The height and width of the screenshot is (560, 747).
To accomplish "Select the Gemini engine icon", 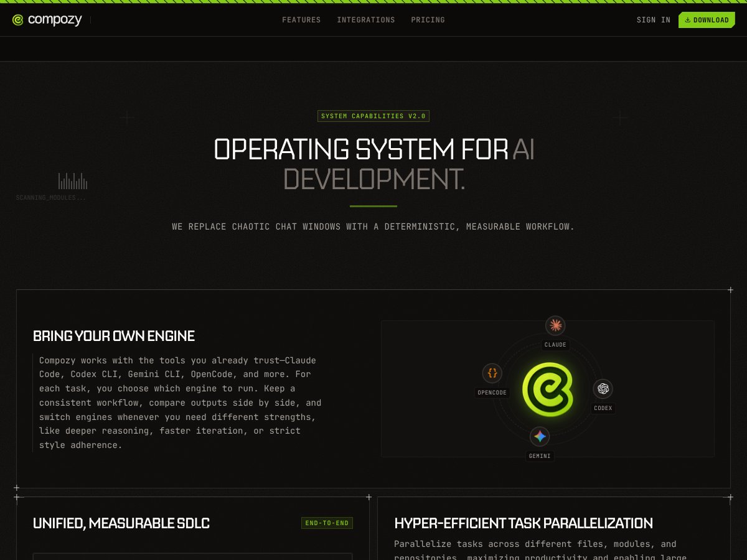I will click(539, 437).
